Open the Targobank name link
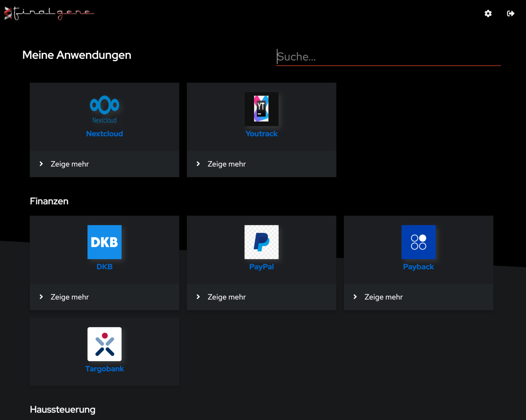Screen dimensions: 526x420 click(x=104, y=369)
